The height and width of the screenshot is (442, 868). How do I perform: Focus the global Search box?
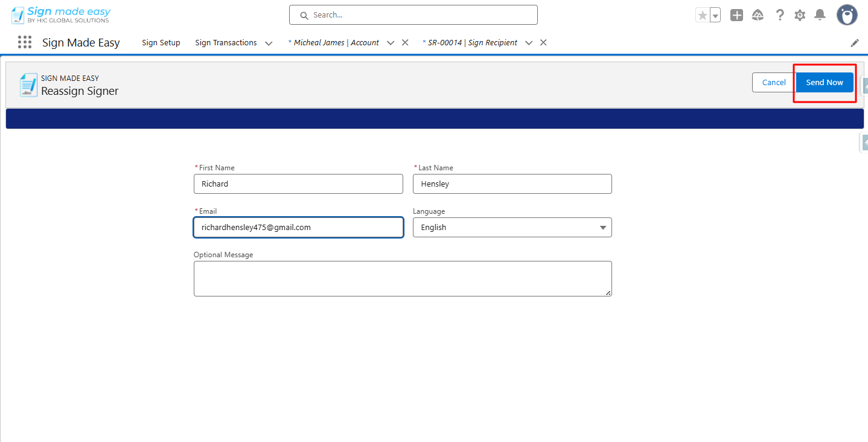point(413,15)
